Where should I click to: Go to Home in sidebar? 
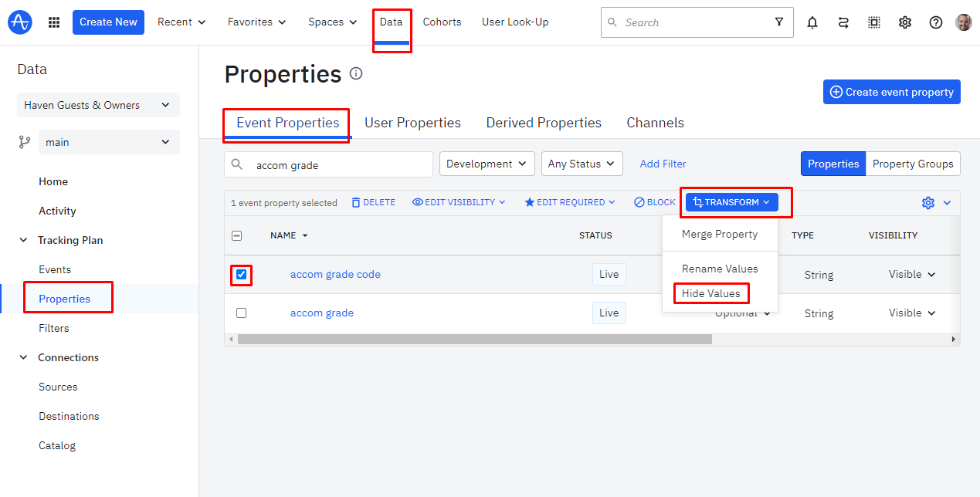point(53,181)
